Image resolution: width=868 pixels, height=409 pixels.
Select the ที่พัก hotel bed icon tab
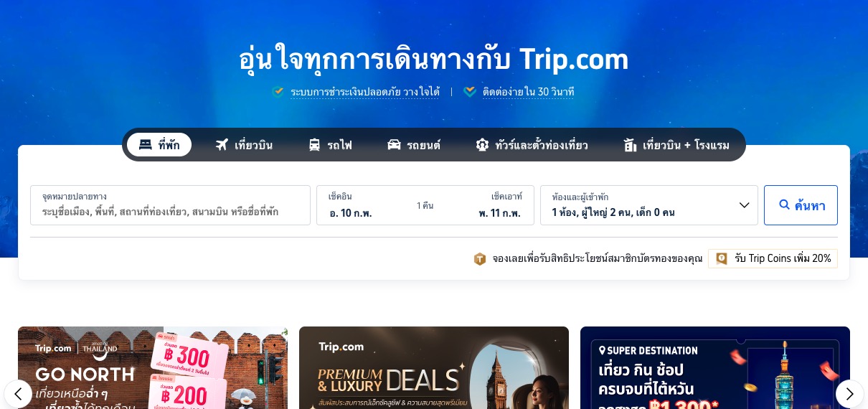[146, 145]
